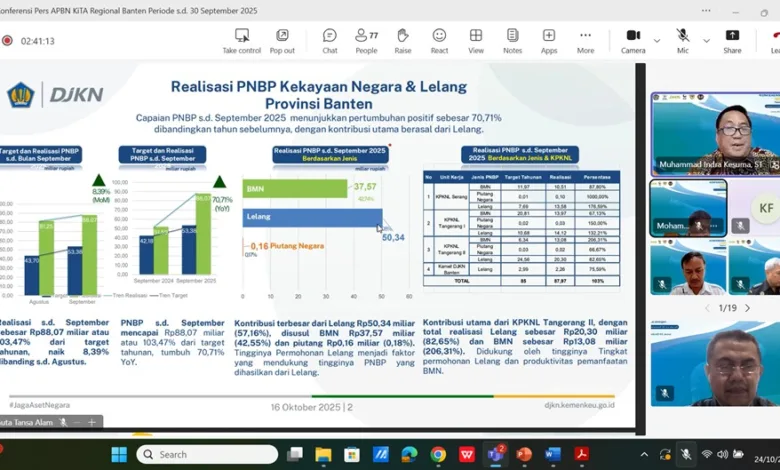Open meeting Notes
Viewport: 780px width, 470px height.
tap(512, 39)
